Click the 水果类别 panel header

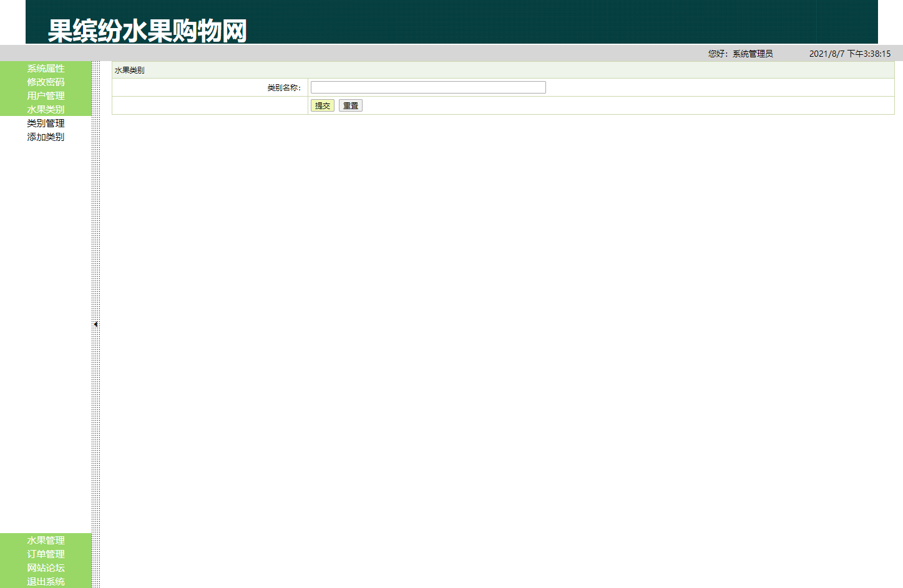click(128, 70)
